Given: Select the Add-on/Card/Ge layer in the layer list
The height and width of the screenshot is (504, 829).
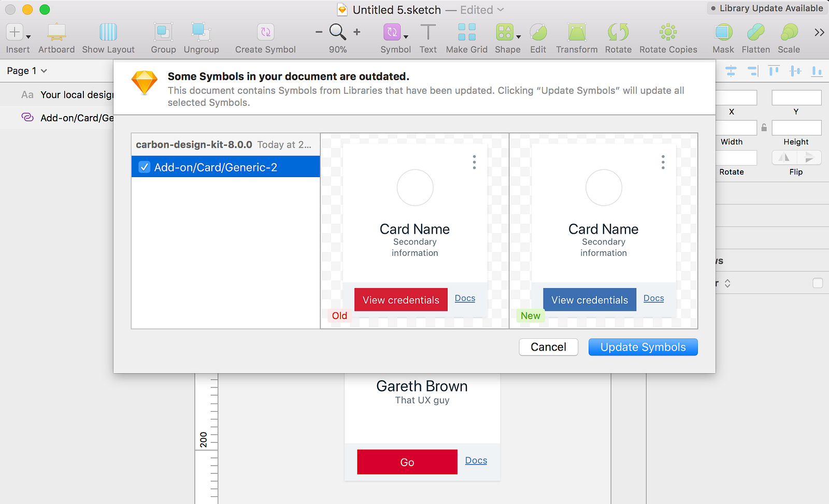Looking at the screenshot, I should pyautogui.click(x=57, y=118).
